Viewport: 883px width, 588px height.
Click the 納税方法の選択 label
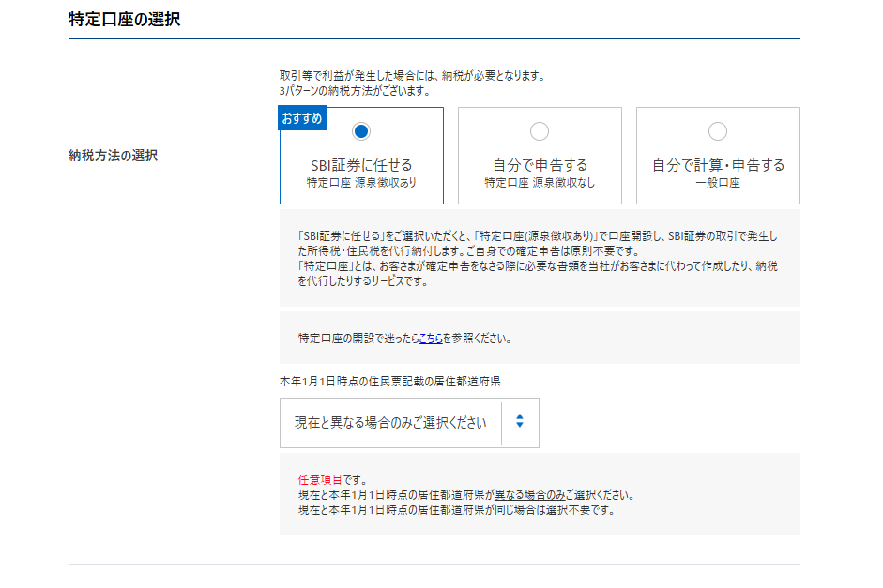pyautogui.click(x=113, y=156)
